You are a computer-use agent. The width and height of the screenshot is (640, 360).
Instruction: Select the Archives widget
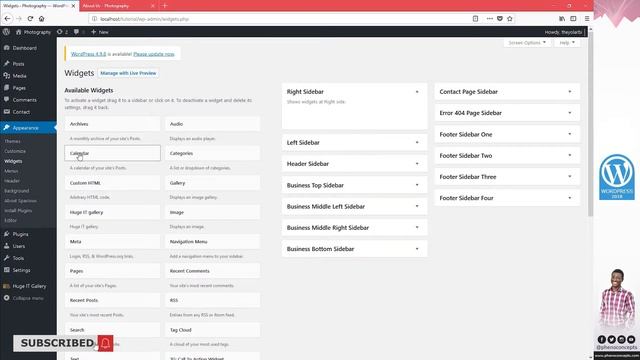pos(112,124)
